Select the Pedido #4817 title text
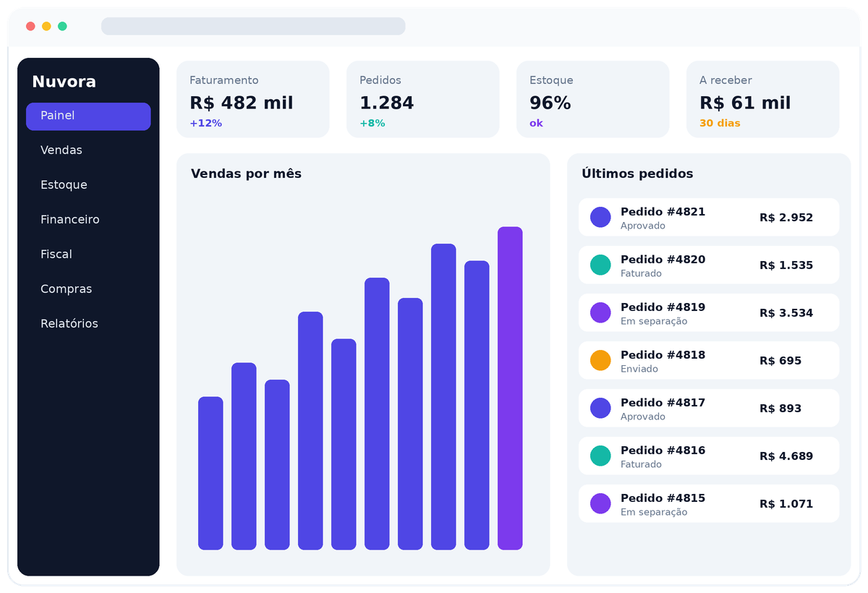The height and width of the screenshot is (593, 868). [x=663, y=403]
